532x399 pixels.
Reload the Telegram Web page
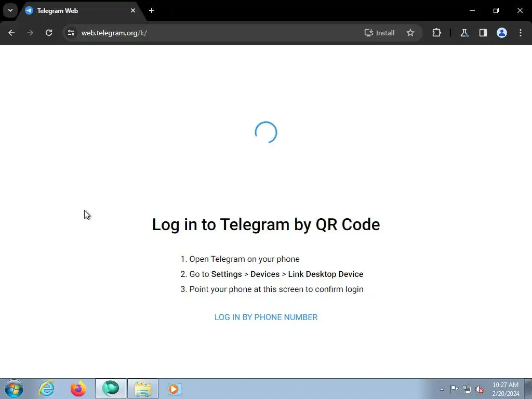tap(49, 33)
